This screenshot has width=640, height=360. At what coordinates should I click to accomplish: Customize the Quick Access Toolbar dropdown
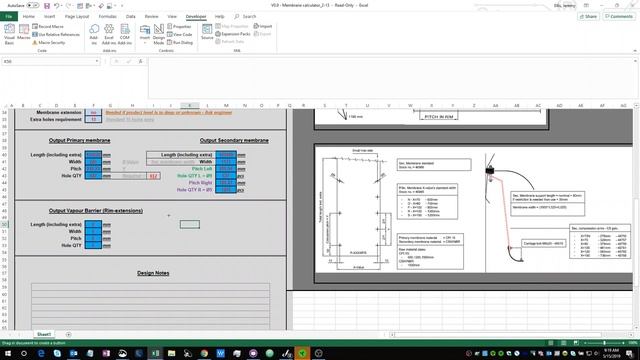coord(122,6)
